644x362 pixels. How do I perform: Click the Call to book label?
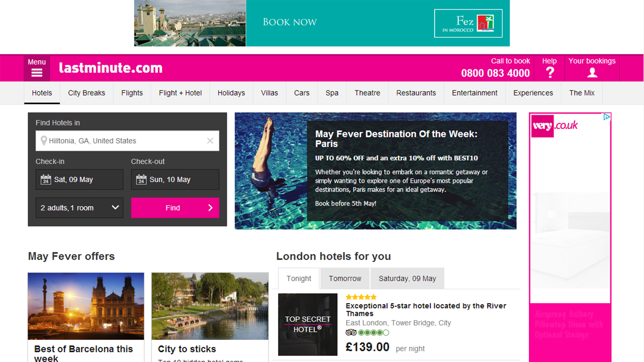tap(511, 61)
